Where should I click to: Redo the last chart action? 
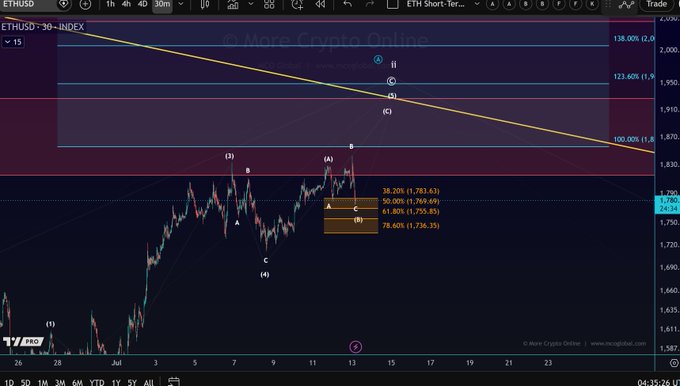(369, 4)
